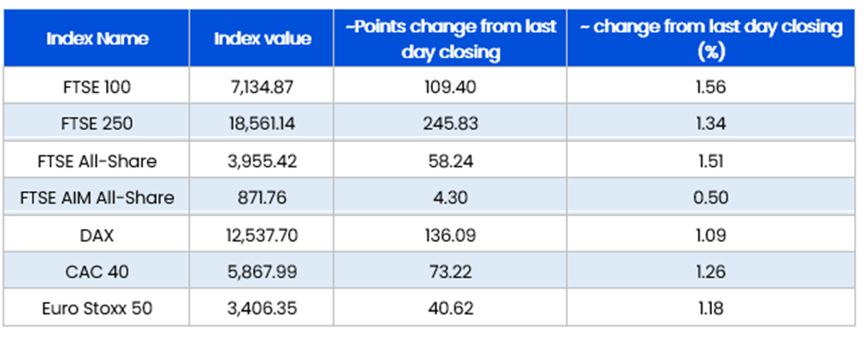868x340 pixels.
Task: Select the 245.83 points change cell
Action: pos(450,123)
